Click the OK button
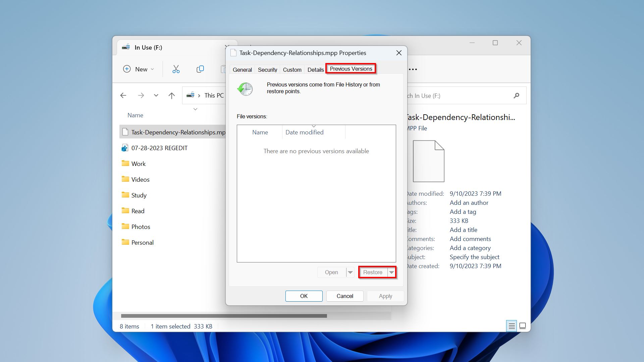This screenshot has height=362, width=644. point(304,296)
